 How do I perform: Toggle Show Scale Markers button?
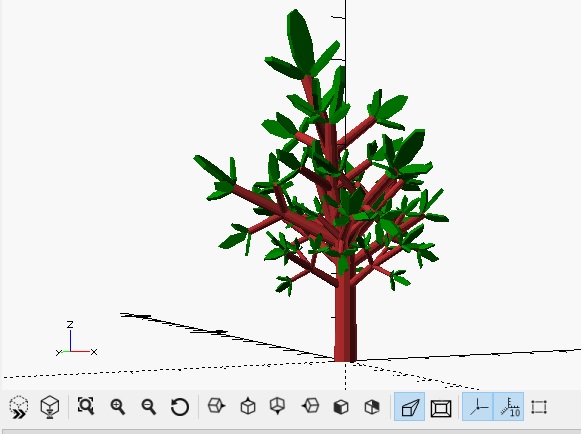coord(509,407)
